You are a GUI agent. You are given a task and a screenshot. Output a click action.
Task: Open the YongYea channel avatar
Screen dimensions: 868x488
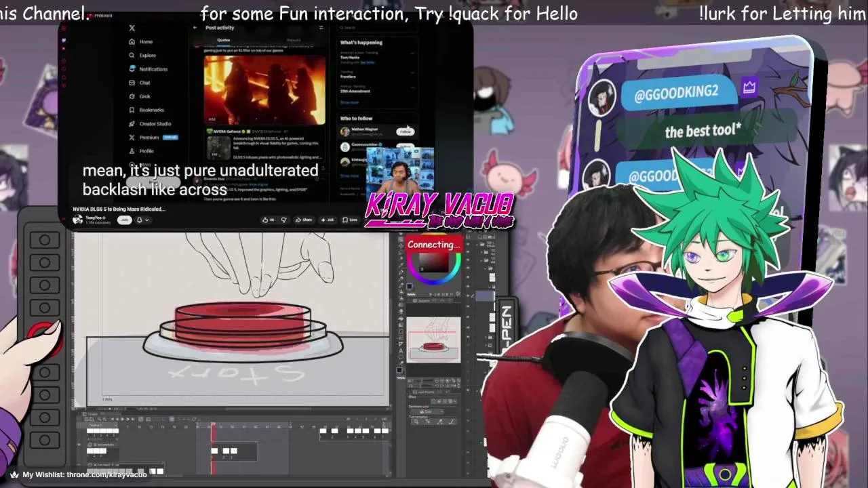point(78,220)
